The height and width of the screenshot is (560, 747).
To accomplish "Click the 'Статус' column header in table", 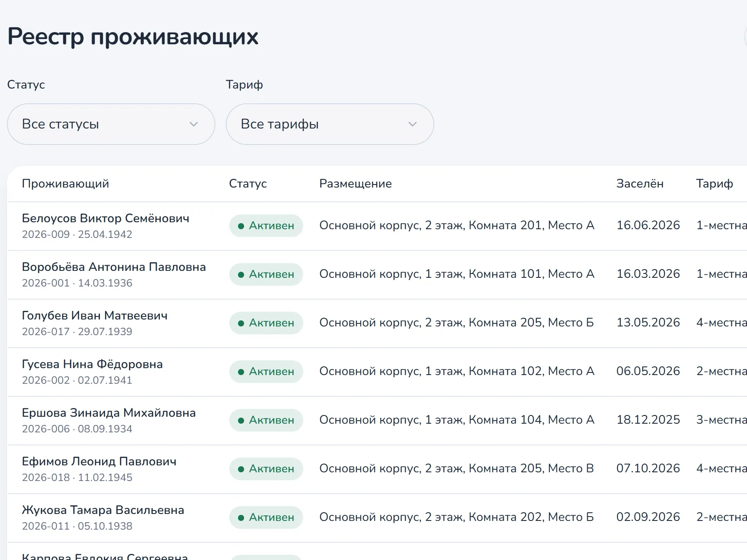I will click(248, 184).
